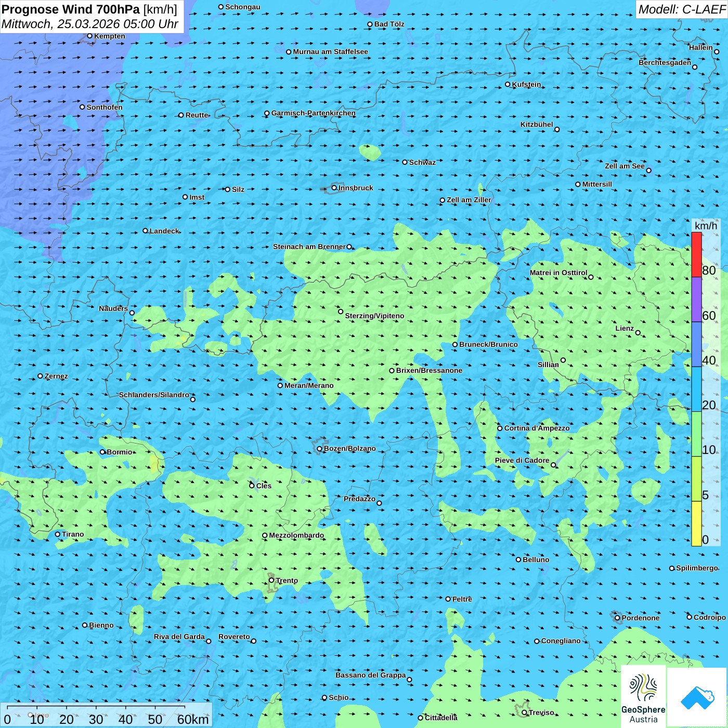Click the 'Sonthofen' label
This screenshot has height=728, width=728.
tap(105, 107)
